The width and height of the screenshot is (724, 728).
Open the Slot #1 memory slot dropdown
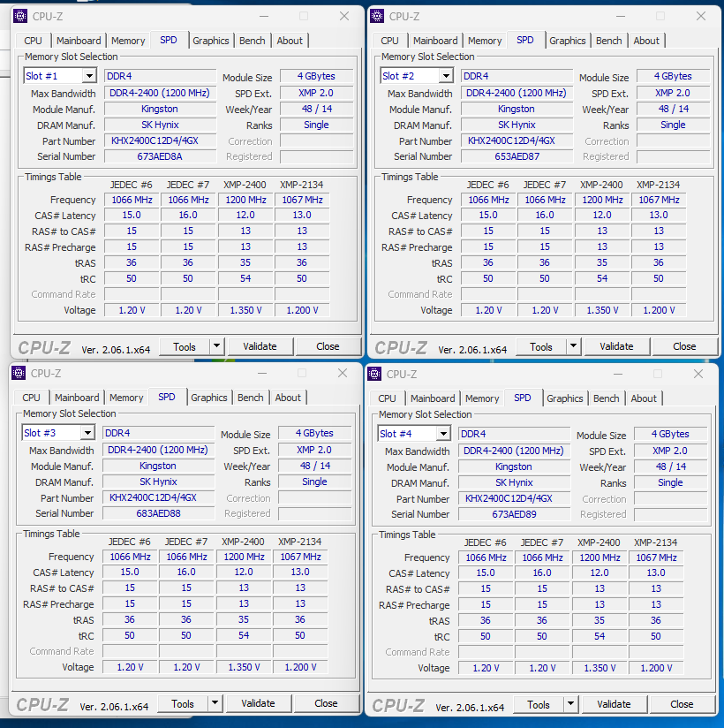(88, 77)
